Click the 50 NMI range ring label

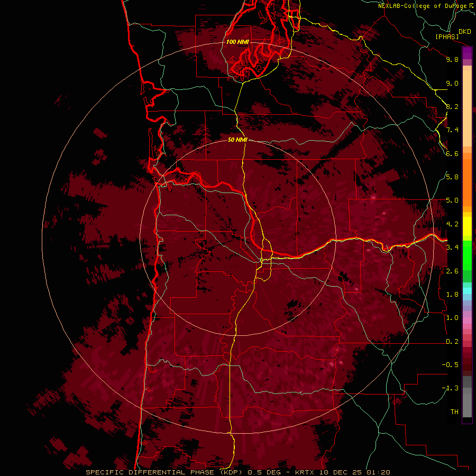(x=237, y=140)
